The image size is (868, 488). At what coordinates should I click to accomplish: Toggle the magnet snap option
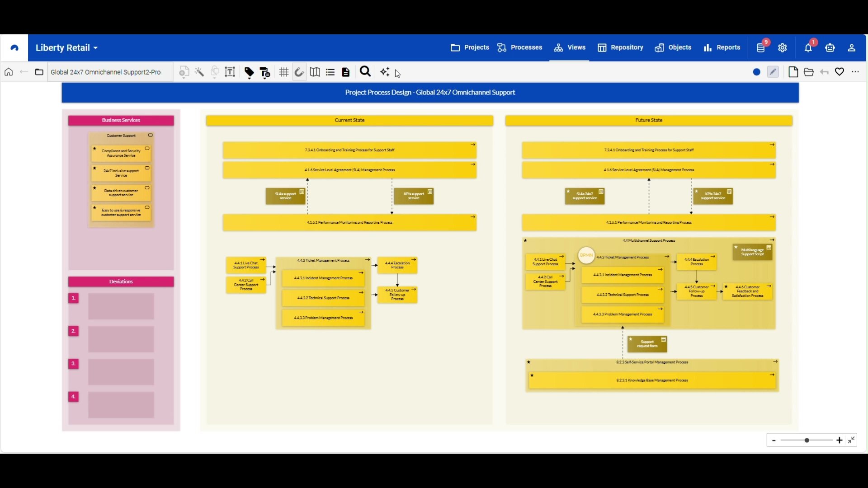point(299,72)
